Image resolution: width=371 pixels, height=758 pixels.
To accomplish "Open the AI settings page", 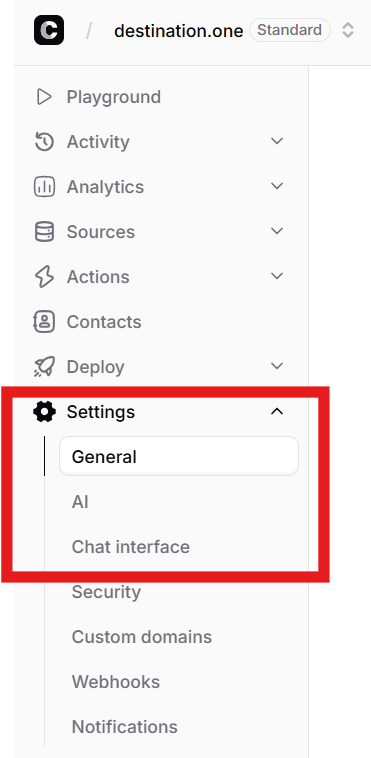I will coord(80,502).
